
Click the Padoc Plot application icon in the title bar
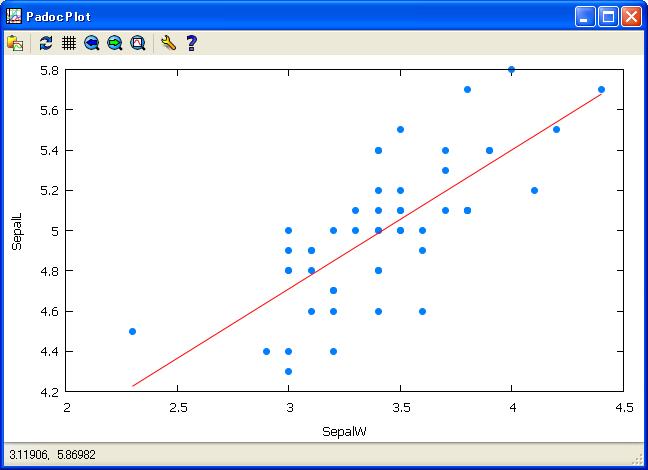tap(13, 16)
